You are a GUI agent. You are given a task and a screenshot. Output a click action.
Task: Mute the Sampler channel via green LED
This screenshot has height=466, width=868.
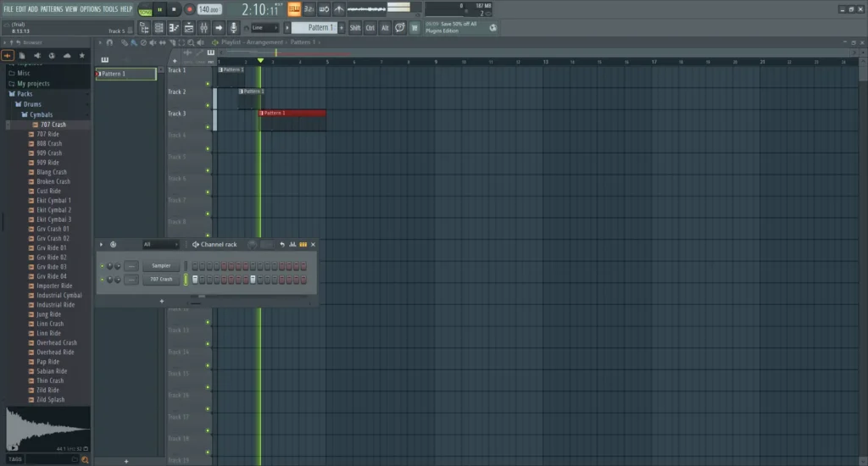click(102, 266)
